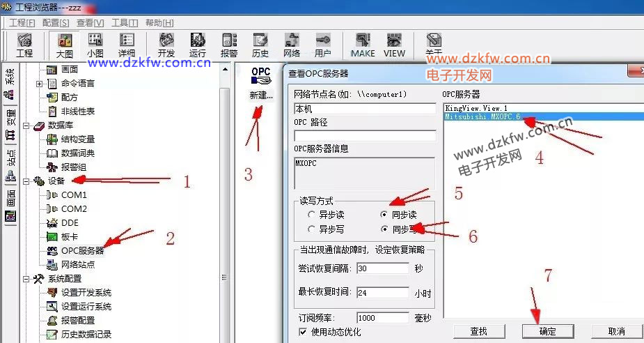Click the MAKE toolbar icon
644x343 pixels.
[362, 45]
